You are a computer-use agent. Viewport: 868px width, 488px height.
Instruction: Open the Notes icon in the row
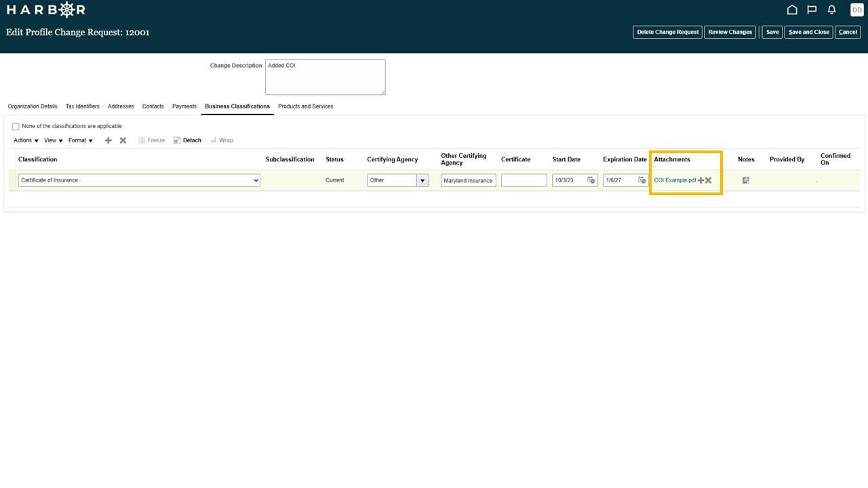[x=746, y=180]
